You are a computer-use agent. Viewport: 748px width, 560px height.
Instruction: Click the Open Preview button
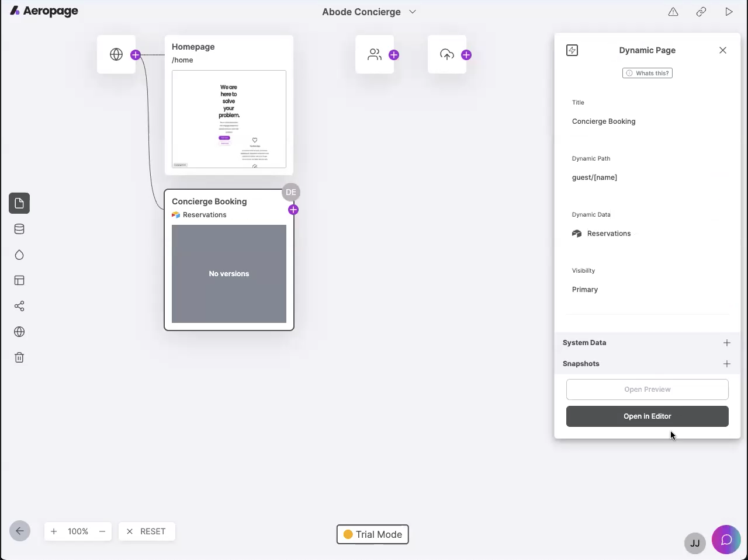click(x=647, y=389)
